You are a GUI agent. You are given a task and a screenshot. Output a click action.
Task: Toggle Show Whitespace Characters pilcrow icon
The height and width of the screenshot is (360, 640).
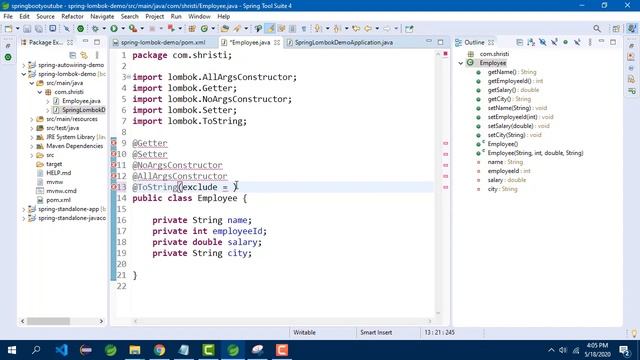[304, 29]
